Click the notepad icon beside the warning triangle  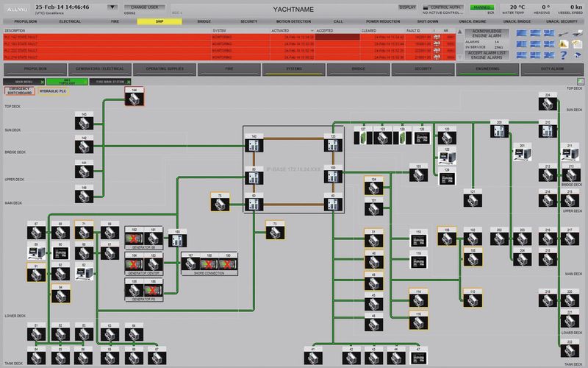(x=578, y=44)
